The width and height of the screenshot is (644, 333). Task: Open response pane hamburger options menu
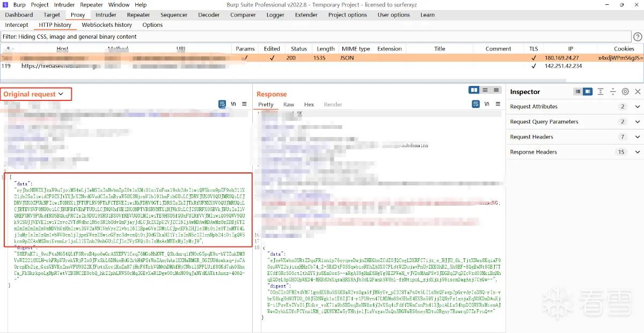pyautogui.click(x=497, y=104)
